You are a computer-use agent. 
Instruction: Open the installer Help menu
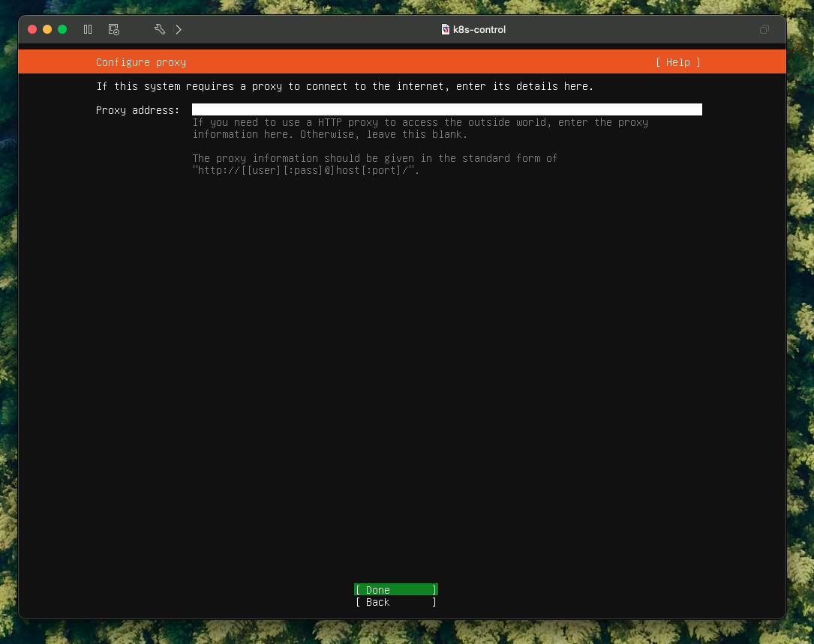coord(677,62)
